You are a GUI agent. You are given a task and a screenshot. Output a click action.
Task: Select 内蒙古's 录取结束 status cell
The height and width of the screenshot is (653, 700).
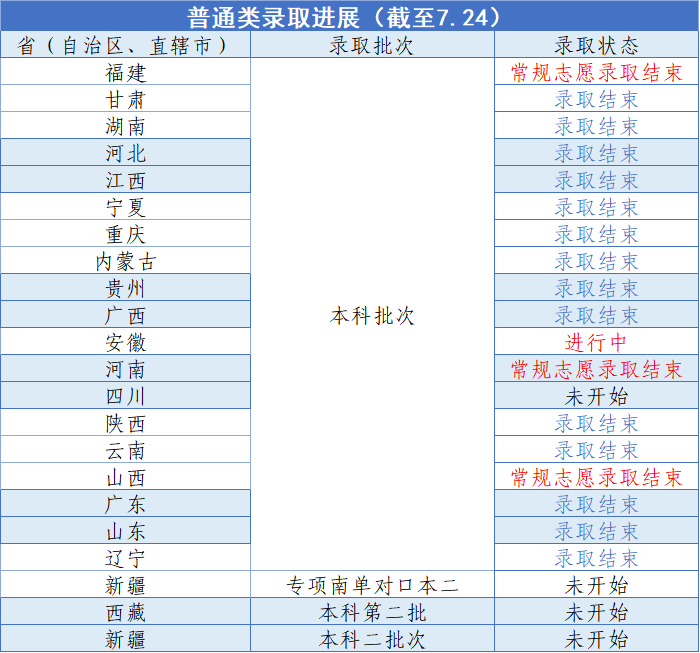pos(596,261)
